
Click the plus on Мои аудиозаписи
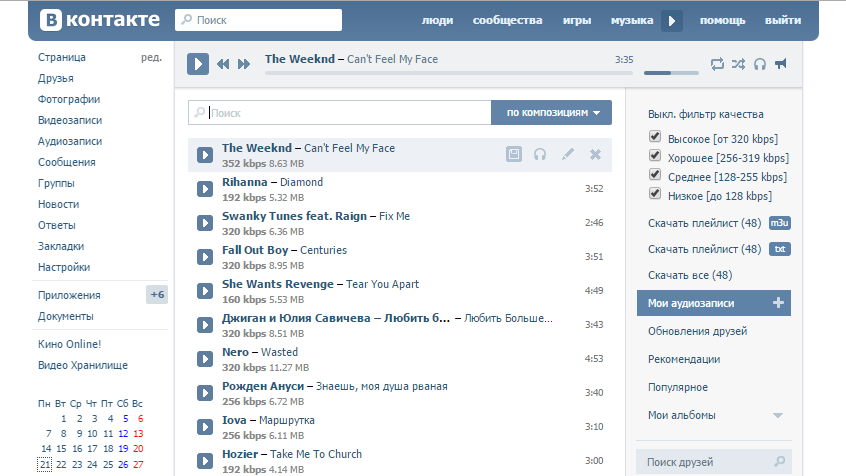click(x=778, y=303)
